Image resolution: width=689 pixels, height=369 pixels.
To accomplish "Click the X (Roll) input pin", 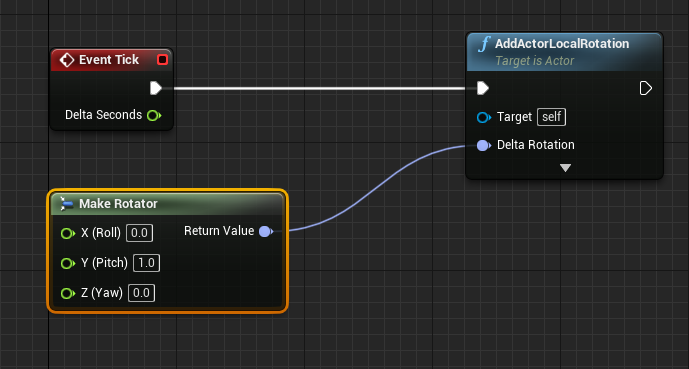I will [68, 233].
